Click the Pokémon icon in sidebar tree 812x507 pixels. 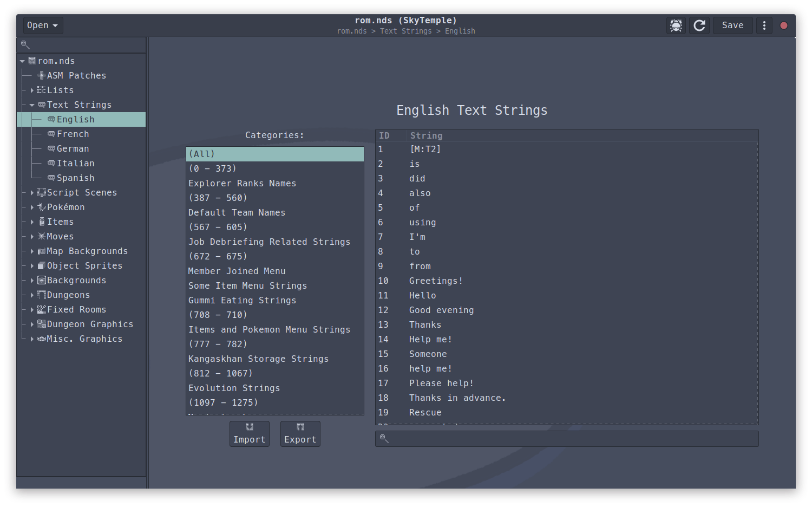click(42, 207)
